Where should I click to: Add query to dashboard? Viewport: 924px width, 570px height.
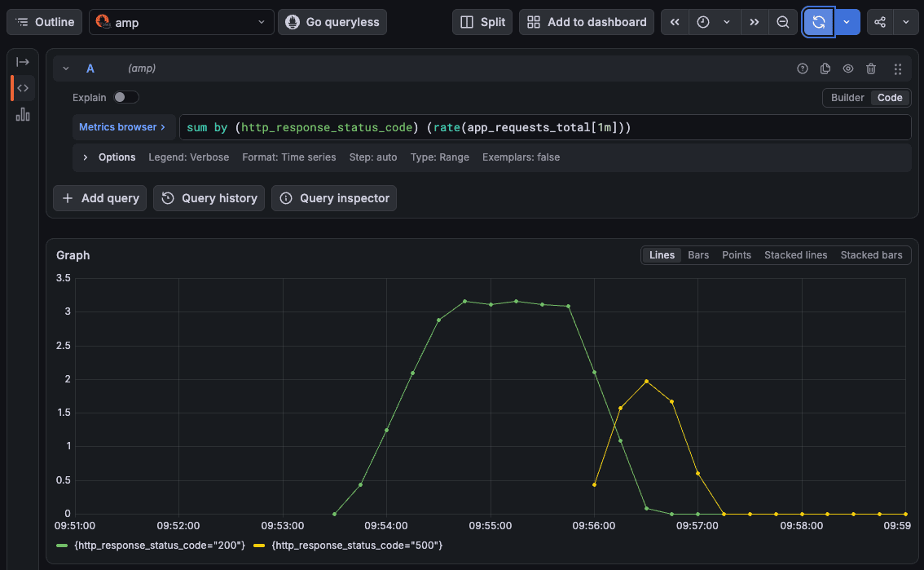coord(587,22)
